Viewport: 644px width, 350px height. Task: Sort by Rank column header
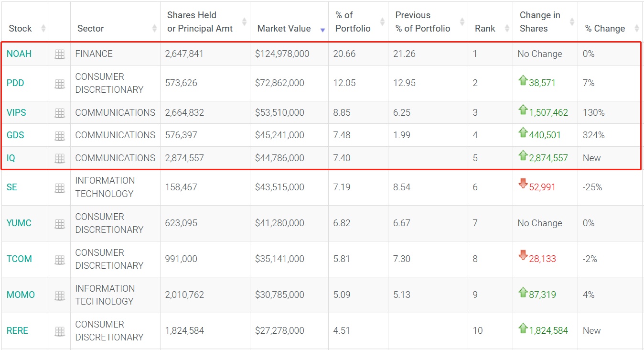pos(485,29)
